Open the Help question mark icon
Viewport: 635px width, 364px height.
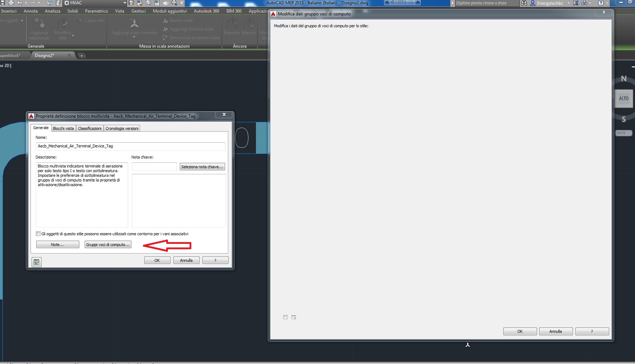pyautogui.click(x=601, y=3)
